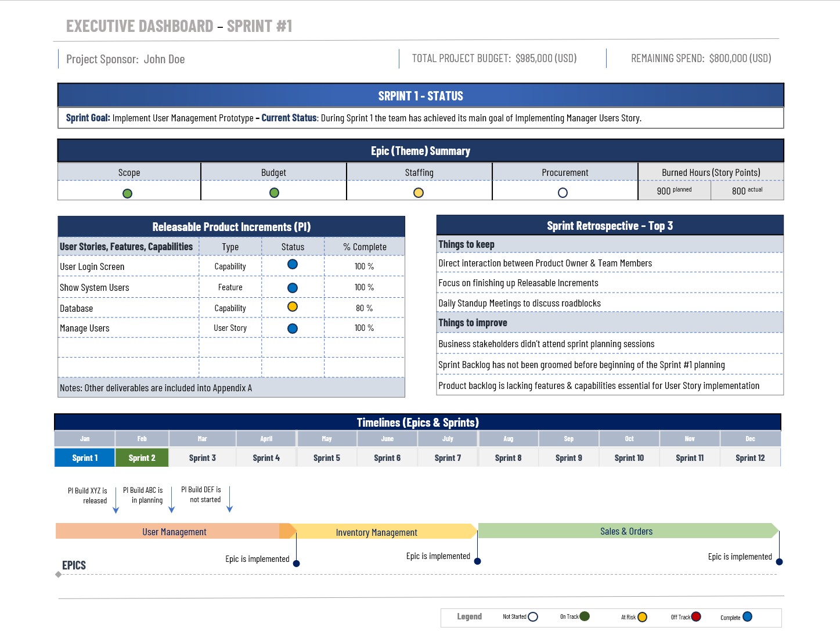Click the Budget green status circle

coord(273,193)
